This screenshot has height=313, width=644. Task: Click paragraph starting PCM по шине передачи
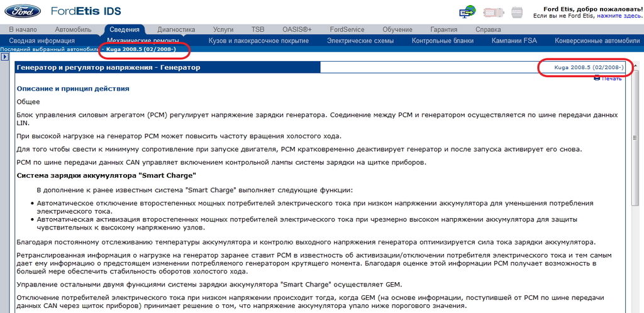(222, 162)
